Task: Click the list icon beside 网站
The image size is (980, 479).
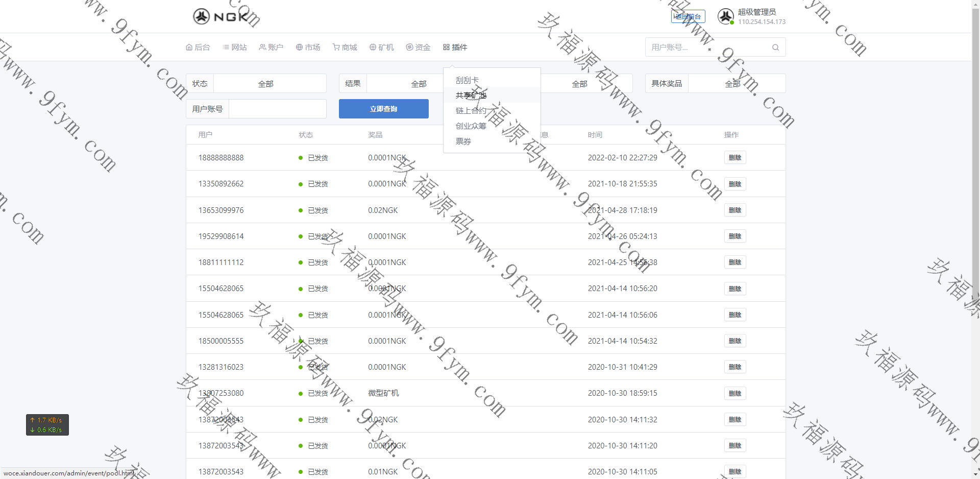Action: coord(226,47)
